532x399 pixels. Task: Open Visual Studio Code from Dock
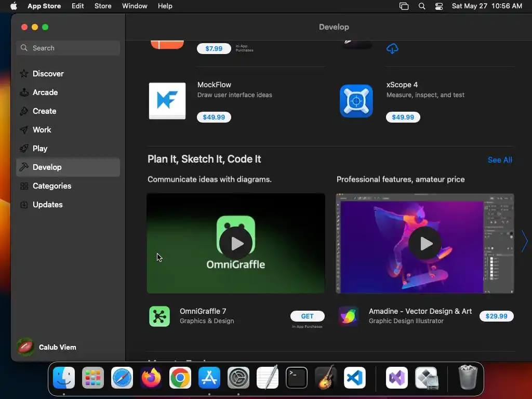(x=355, y=378)
